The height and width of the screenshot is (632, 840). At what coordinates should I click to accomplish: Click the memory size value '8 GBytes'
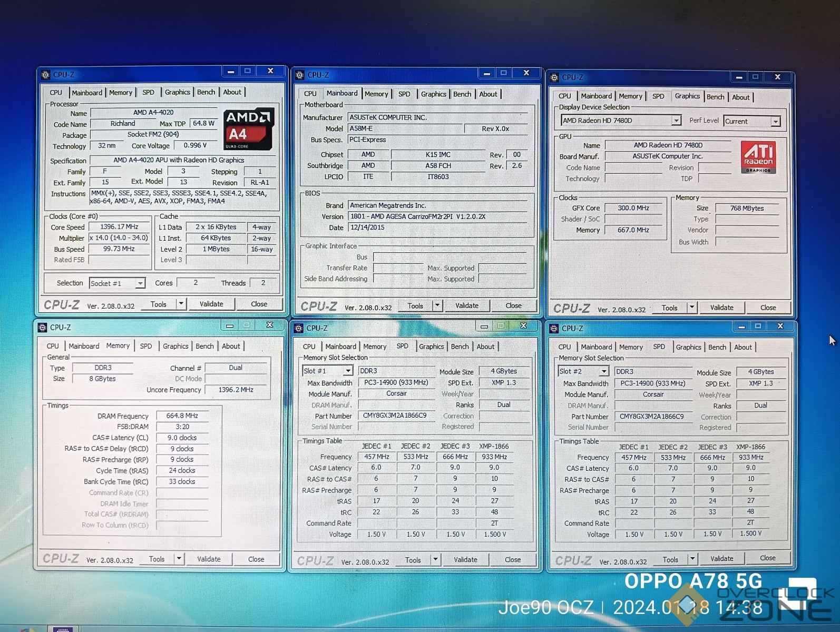(102, 379)
